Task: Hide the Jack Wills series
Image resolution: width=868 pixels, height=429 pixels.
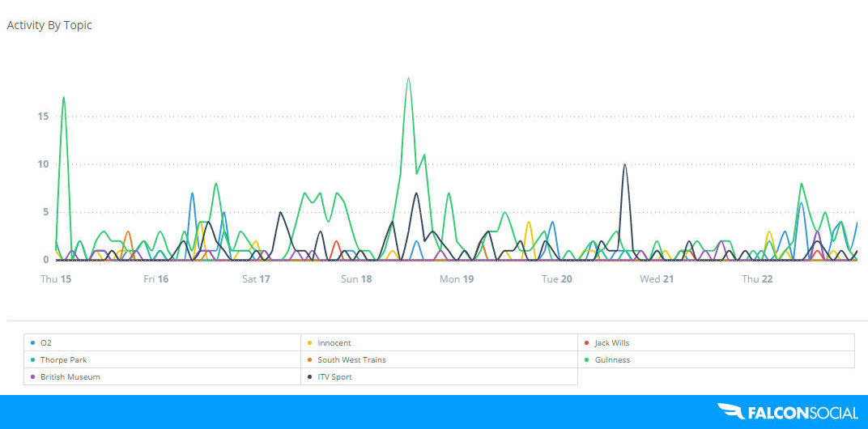Action: [x=611, y=343]
